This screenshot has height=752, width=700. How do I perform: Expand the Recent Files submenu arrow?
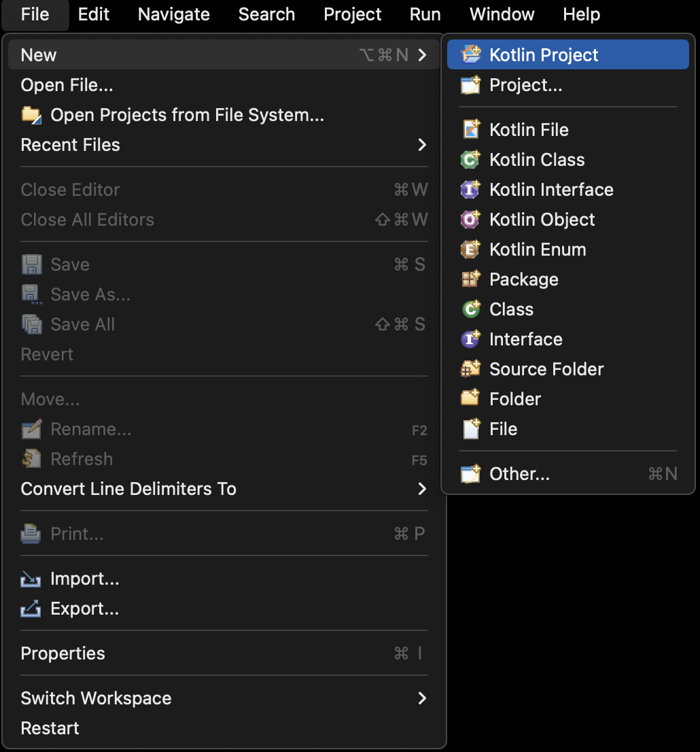[x=422, y=145]
